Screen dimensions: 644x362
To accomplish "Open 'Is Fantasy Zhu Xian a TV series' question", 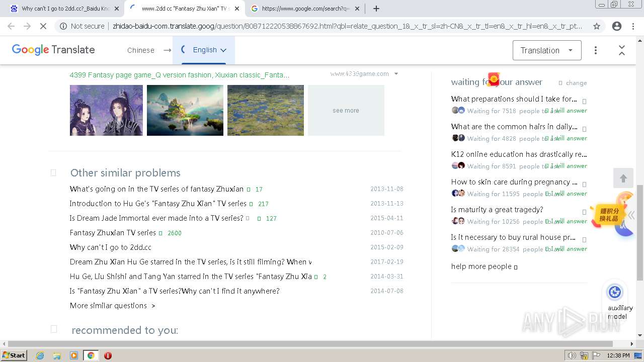I will [x=175, y=291].
